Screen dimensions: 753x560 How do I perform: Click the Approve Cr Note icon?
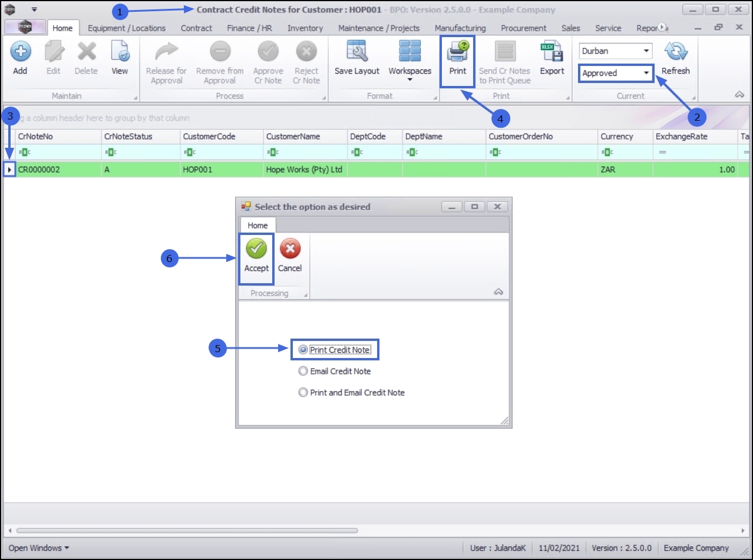[268, 52]
